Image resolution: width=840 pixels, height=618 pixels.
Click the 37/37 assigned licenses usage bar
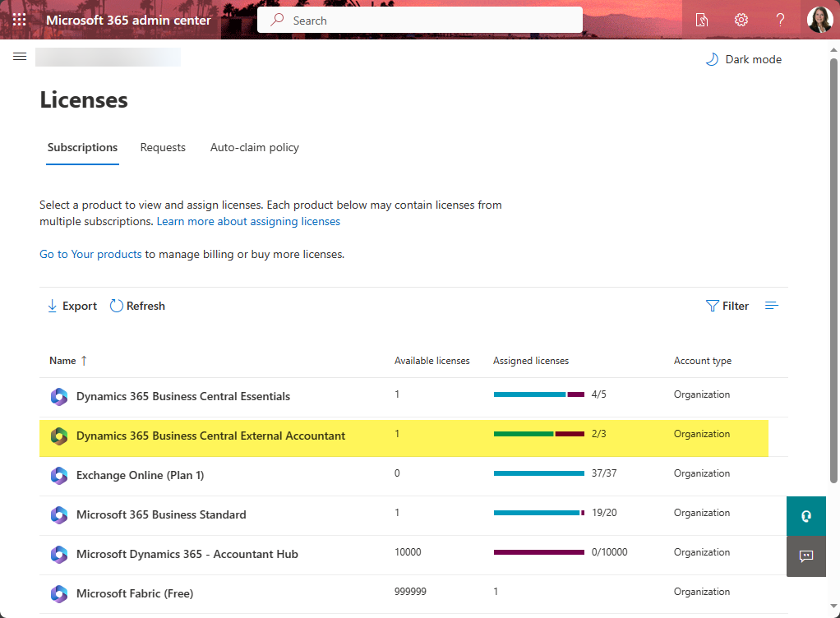click(539, 473)
